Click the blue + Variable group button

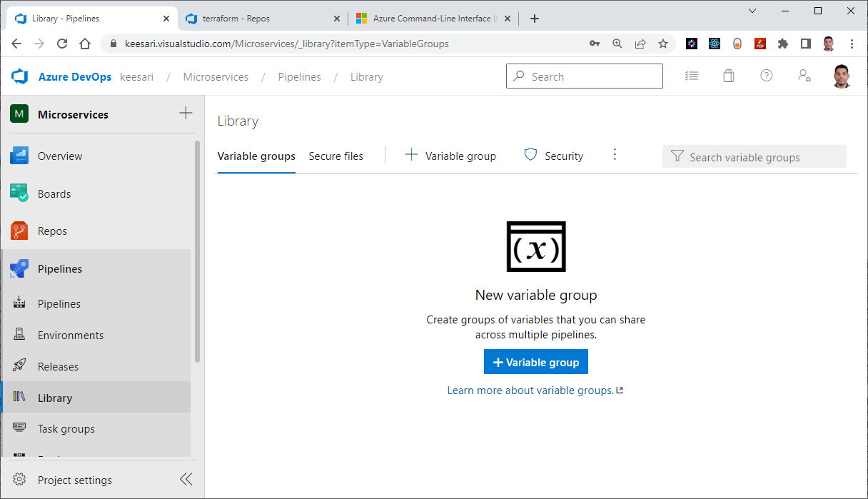[536, 362]
